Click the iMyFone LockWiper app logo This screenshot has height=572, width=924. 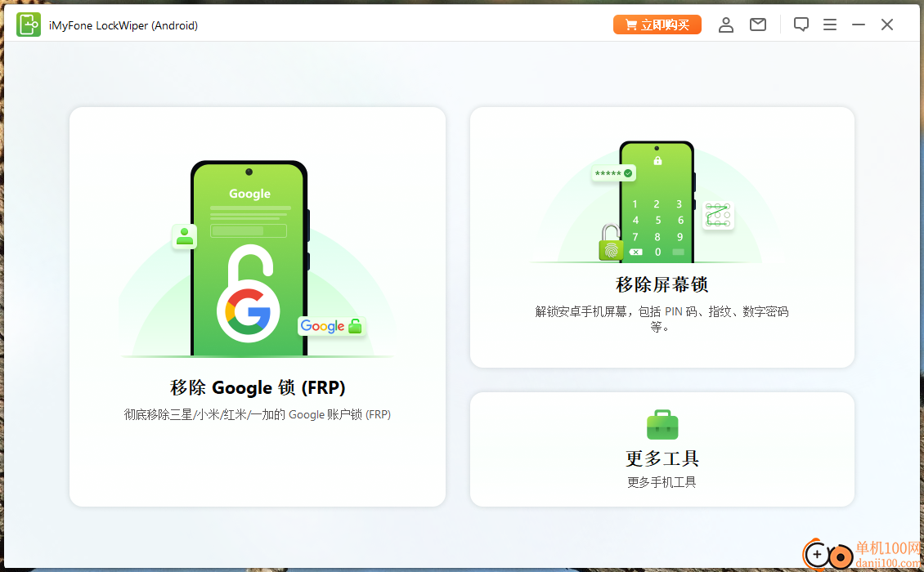pos(29,25)
